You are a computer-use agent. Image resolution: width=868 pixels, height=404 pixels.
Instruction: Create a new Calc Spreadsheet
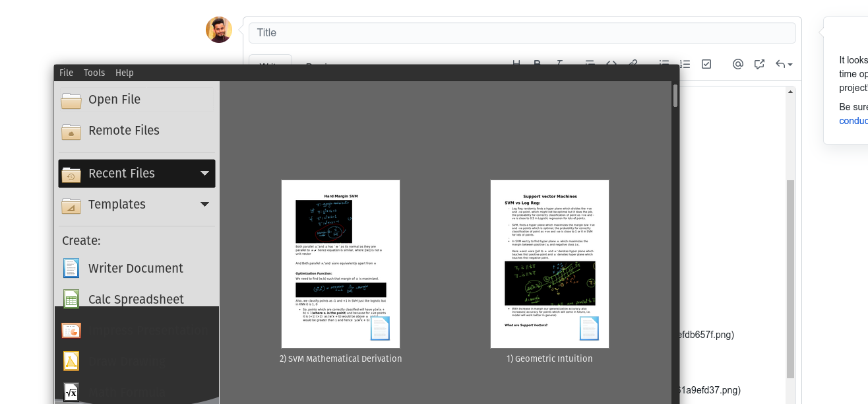click(x=137, y=300)
